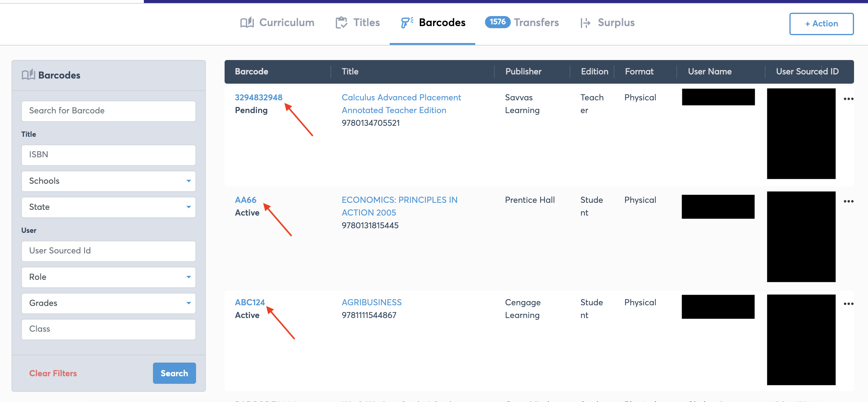Expand the Grades dropdown
Screen dimensions: 868x402
click(x=109, y=303)
